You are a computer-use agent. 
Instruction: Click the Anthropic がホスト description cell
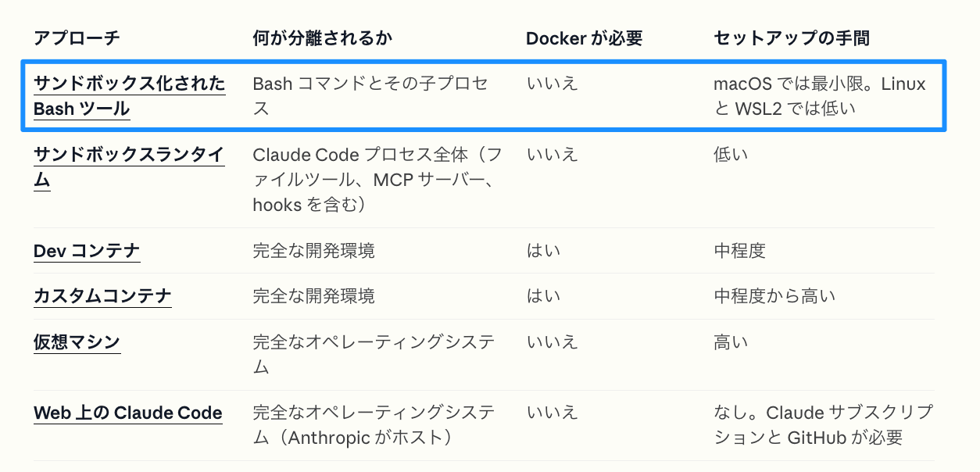tap(374, 425)
